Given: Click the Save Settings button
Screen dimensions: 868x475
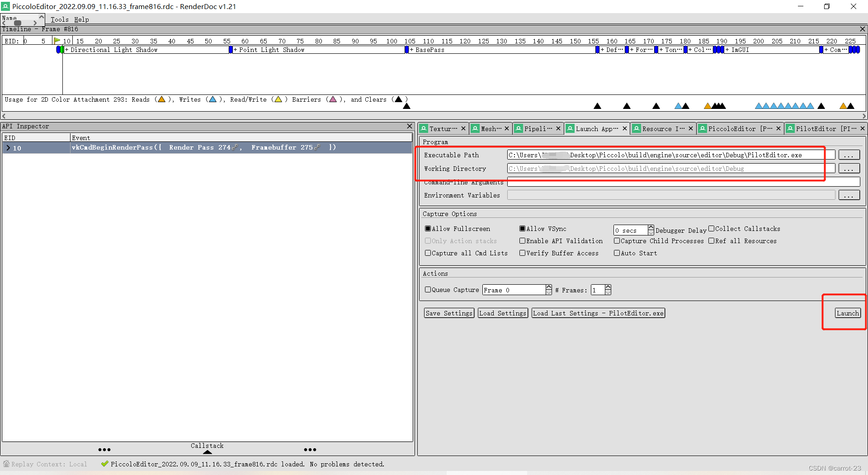Looking at the screenshot, I should [x=448, y=313].
